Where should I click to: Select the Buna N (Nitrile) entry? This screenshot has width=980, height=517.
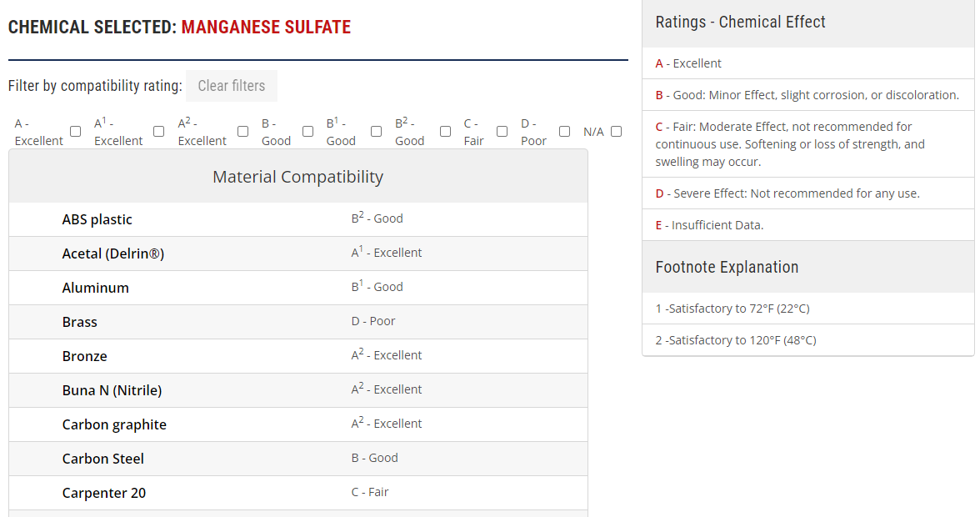112,390
